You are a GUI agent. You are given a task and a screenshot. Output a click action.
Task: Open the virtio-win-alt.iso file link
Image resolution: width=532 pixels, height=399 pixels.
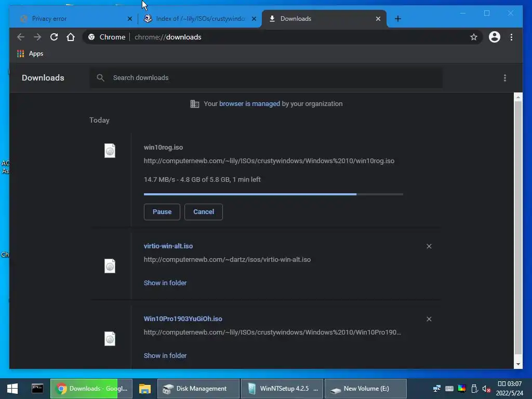(168, 246)
